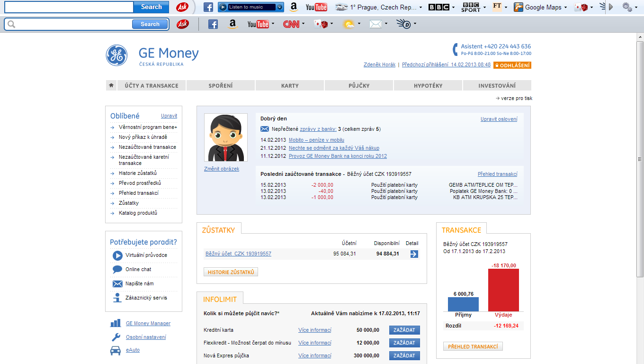Click the Napište nám envelope icon
The image size is (644, 364).
(x=117, y=284)
